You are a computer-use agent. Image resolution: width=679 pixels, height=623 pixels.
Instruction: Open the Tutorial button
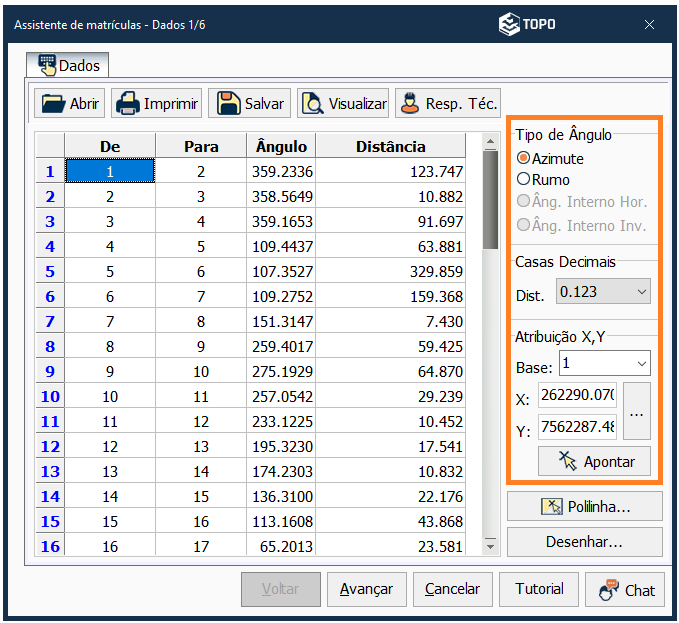point(539,589)
